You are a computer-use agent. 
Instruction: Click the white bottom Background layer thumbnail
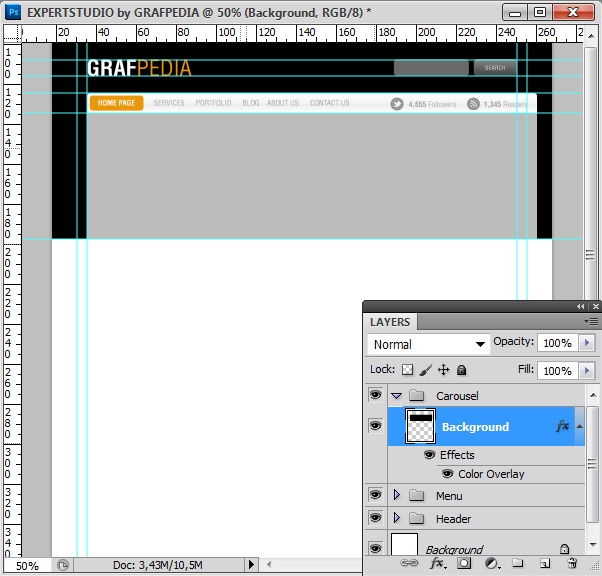point(404,544)
